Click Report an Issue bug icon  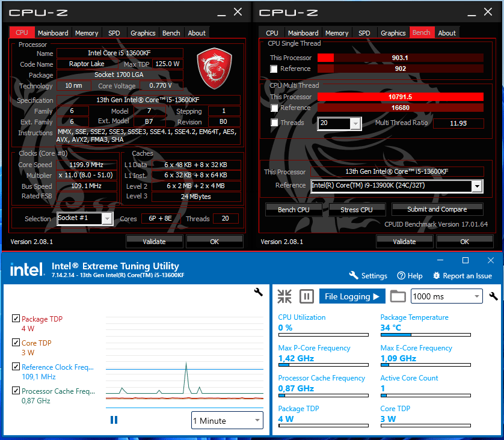click(436, 275)
